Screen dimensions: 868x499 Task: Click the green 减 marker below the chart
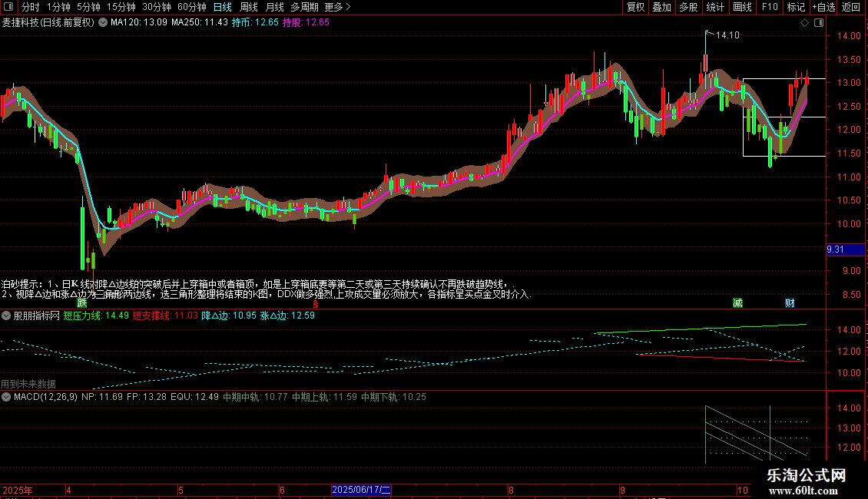click(737, 302)
